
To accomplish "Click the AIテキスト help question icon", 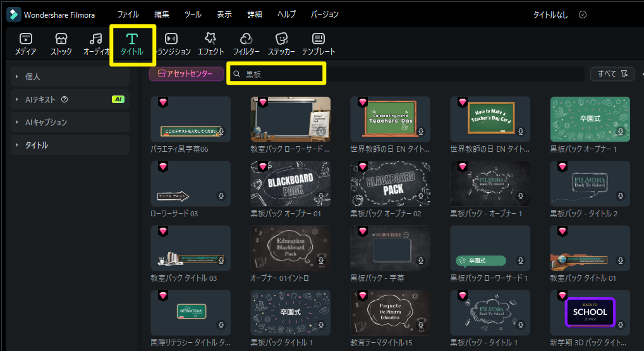I will (x=64, y=99).
